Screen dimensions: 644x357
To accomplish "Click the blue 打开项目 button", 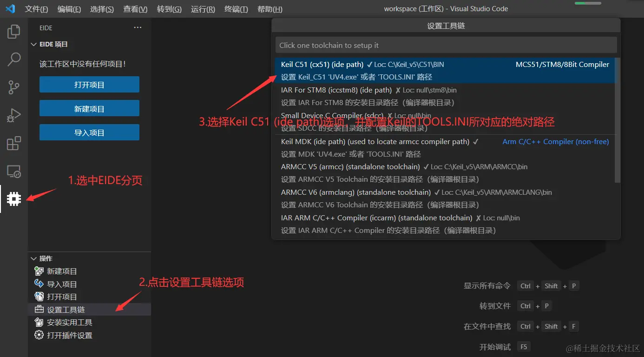I will click(x=89, y=85).
